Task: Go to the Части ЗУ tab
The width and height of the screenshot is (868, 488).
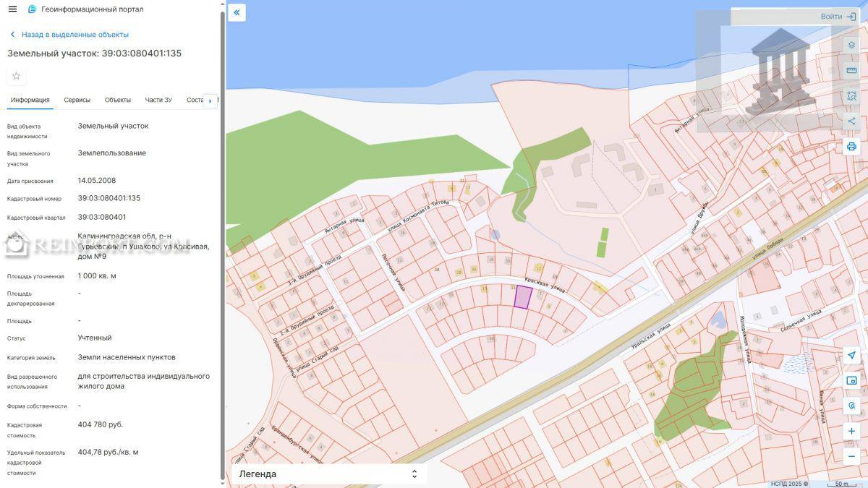Action: 158,100
